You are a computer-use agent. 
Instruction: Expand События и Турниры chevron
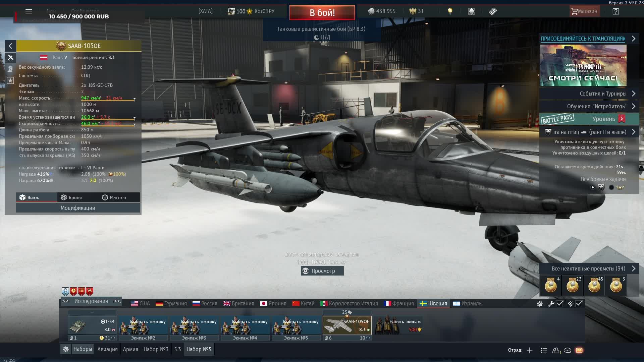click(x=634, y=94)
